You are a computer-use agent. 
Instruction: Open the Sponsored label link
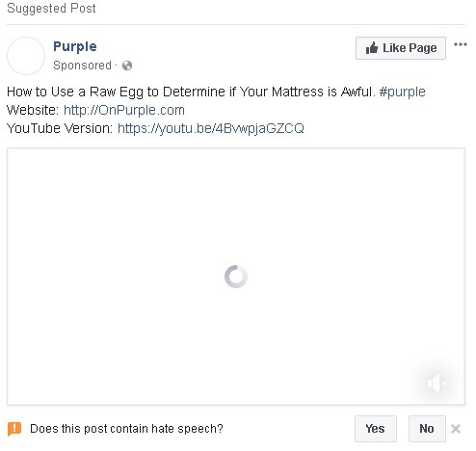(82, 66)
